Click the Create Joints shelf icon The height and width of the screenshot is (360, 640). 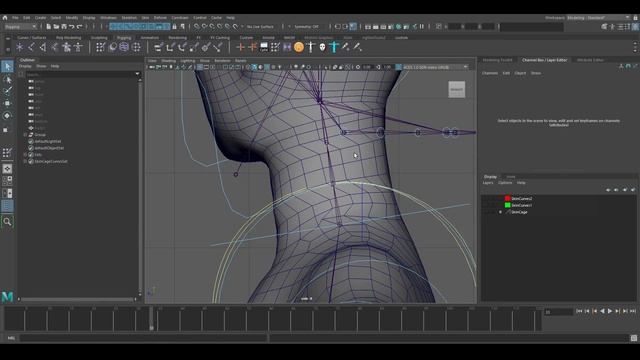31,47
